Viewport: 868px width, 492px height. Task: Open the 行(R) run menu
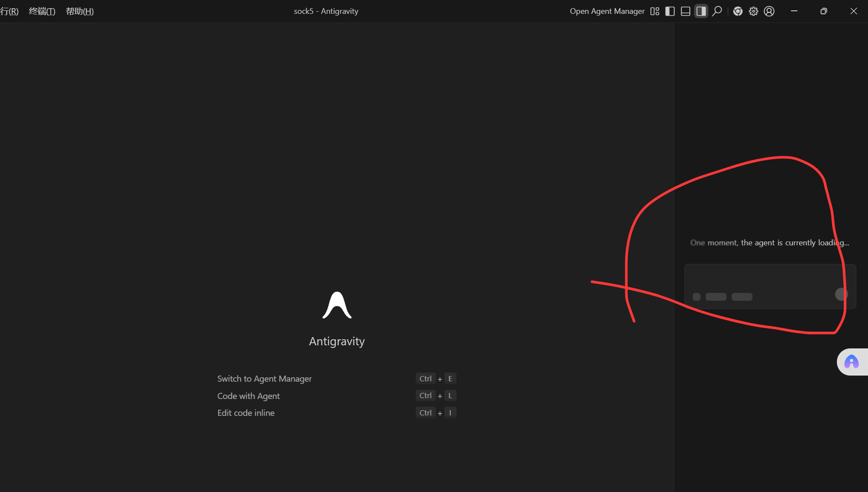[x=9, y=11]
